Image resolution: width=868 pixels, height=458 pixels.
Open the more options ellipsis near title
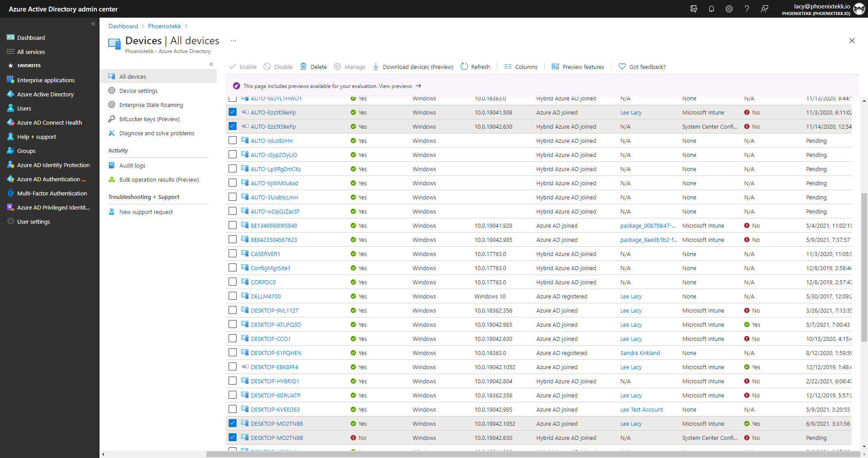point(233,41)
